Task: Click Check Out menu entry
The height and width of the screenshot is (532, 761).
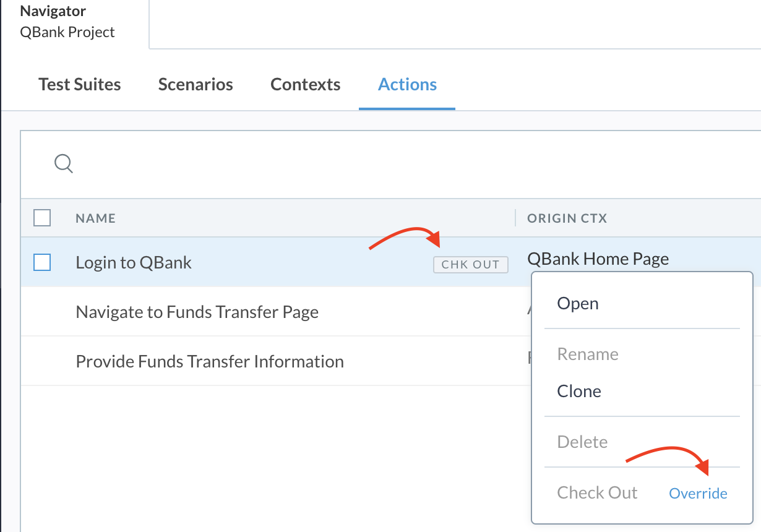Action: click(x=597, y=492)
